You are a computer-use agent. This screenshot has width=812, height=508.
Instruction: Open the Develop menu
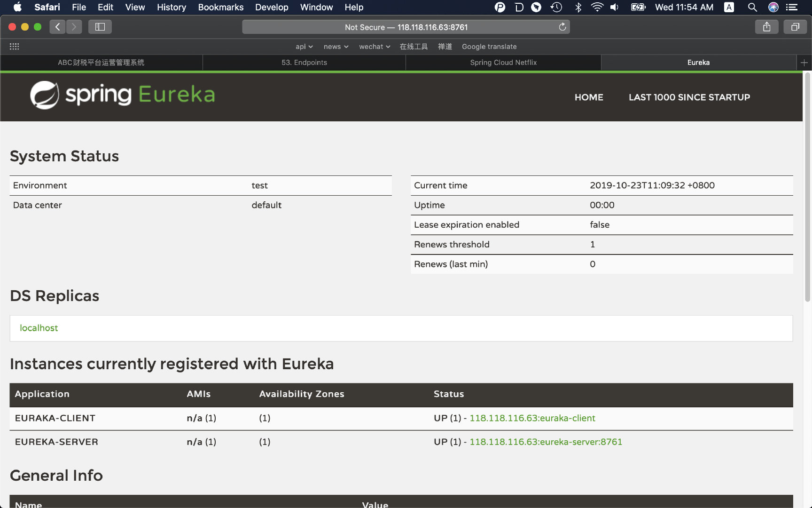272,7
